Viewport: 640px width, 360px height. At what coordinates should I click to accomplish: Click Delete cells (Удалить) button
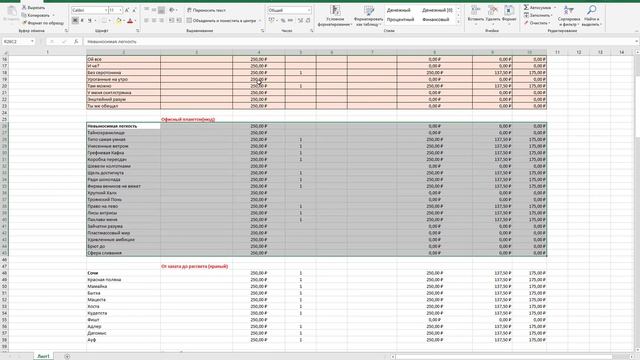(x=493, y=15)
